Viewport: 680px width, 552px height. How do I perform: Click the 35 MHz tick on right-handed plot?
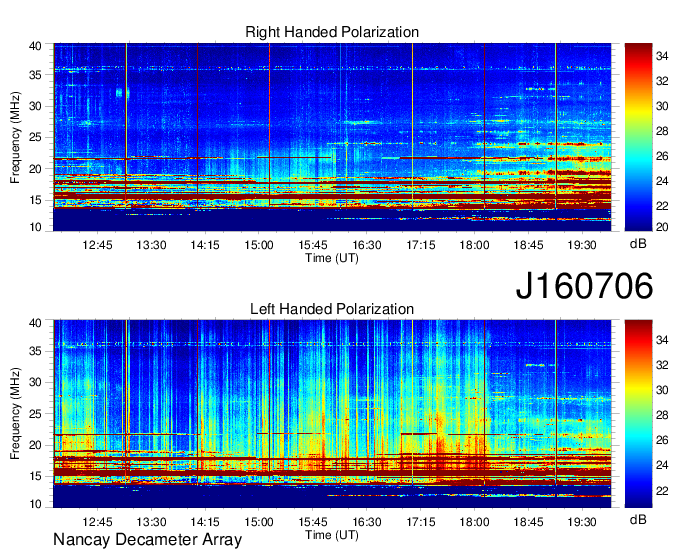[36, 75]
